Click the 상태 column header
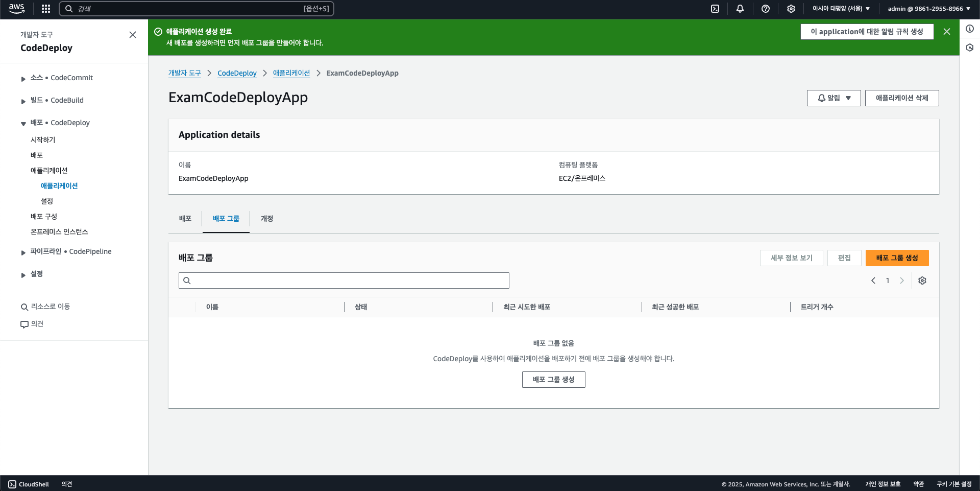980x491 pixels. click(x=361, y=307)
